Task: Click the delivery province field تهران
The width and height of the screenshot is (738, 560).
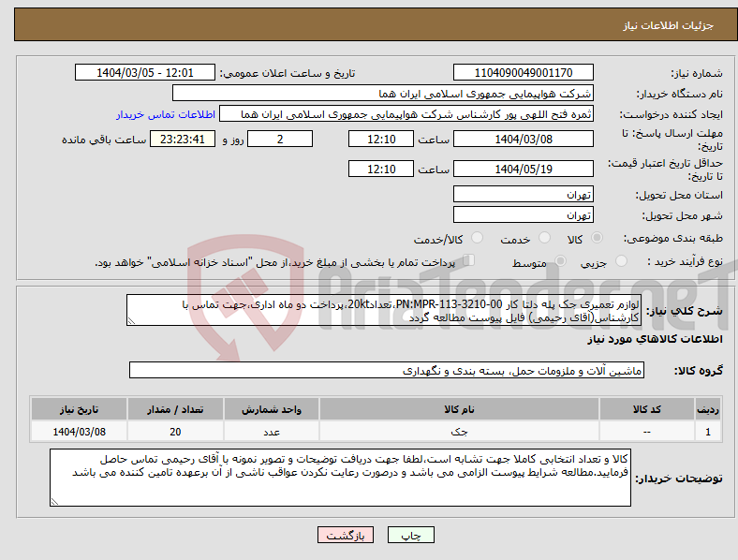Action: (523, 194)
